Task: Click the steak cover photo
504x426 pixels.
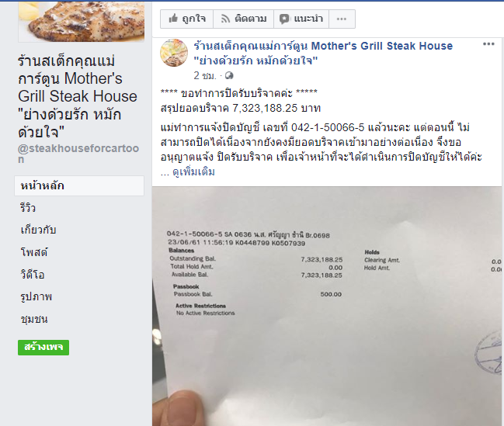Action: 81,21
